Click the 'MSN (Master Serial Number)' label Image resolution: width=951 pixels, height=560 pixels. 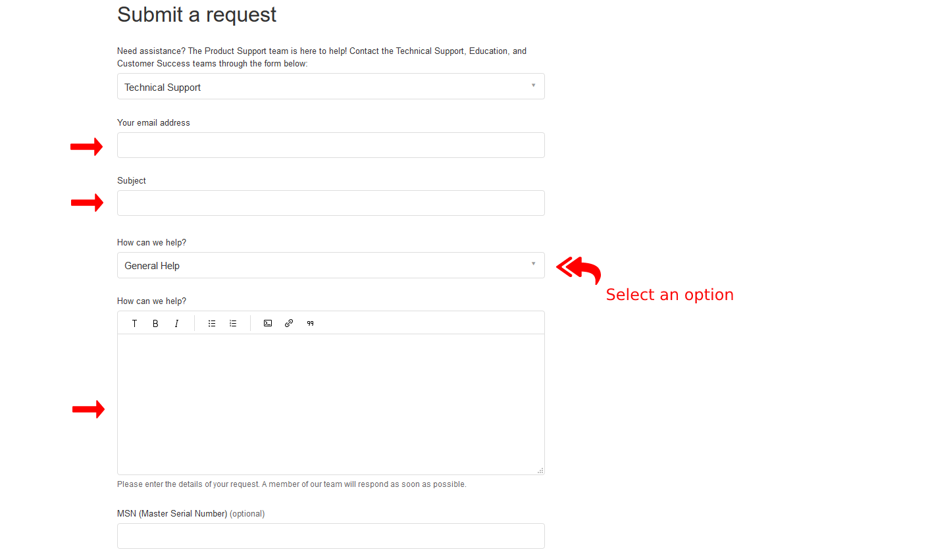172,513
